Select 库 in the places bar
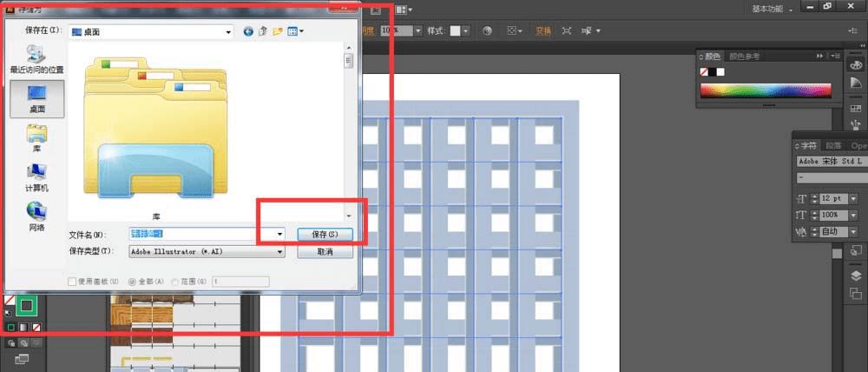Screen dimensions: 868x372 pos(37,138)
